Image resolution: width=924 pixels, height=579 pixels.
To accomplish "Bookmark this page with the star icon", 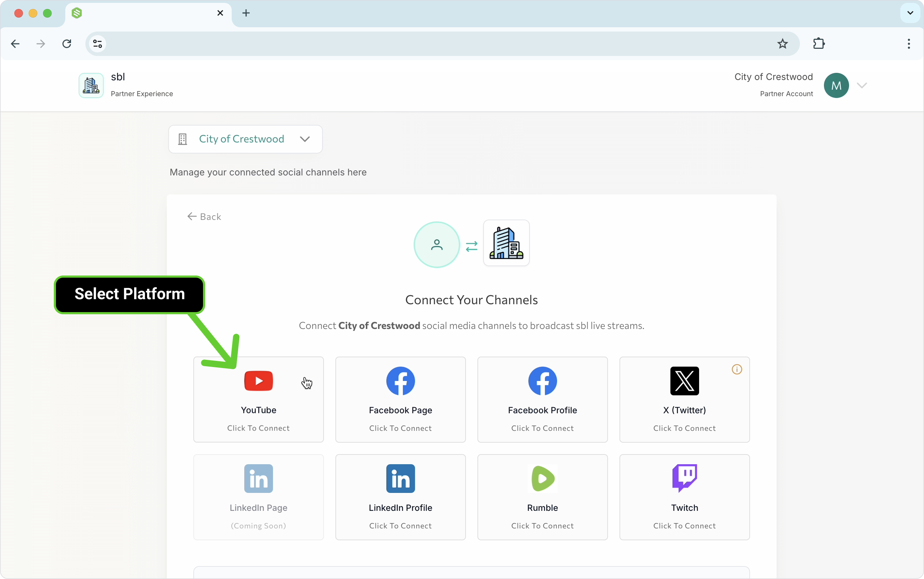I will [x=782, y=44].
